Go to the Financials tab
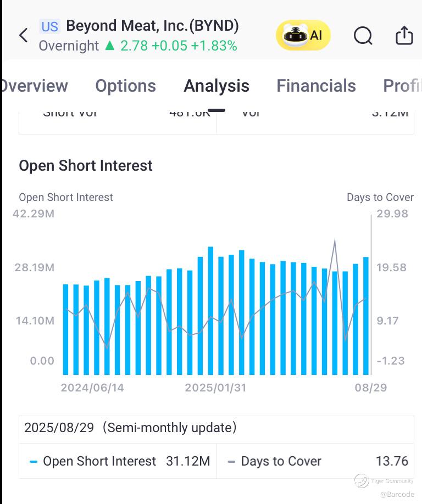This screenshot has height=504, width=422. [316, 86]
